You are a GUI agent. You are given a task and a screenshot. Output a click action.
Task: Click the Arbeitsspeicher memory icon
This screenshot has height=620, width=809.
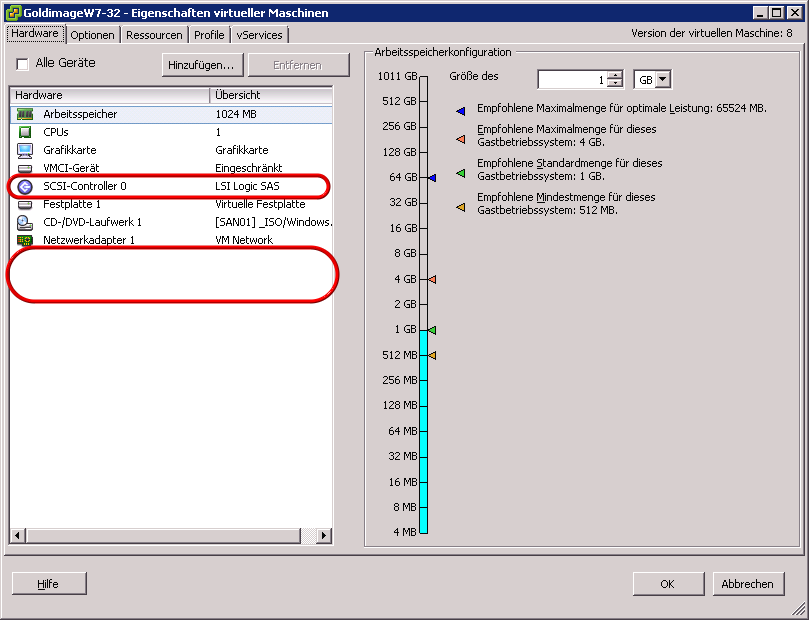point(25,114)
